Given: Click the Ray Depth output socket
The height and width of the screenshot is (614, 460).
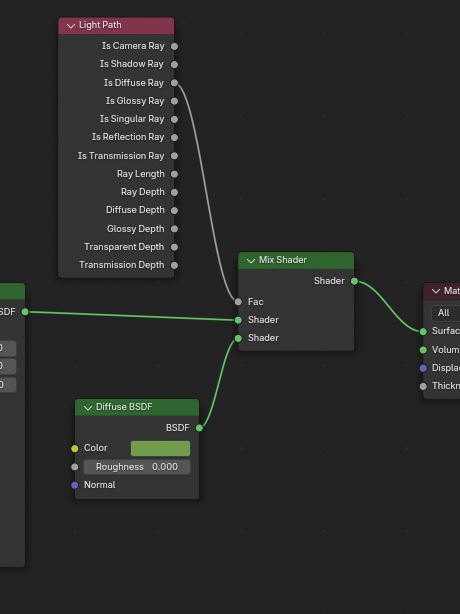Looking at the screenshot, I should 175,192.
